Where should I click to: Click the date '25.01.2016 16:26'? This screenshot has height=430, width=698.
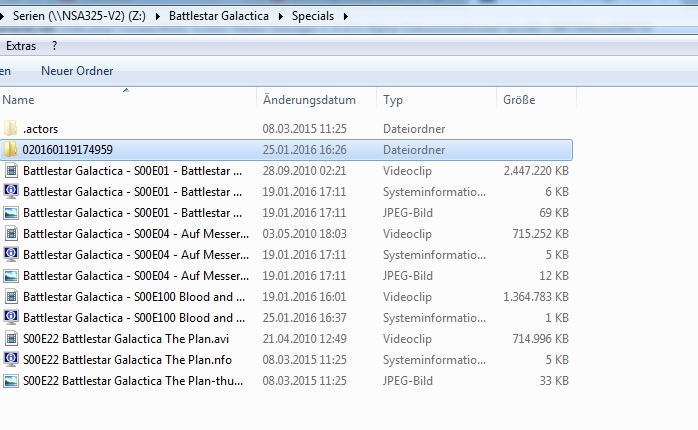[x=304, y=150]
